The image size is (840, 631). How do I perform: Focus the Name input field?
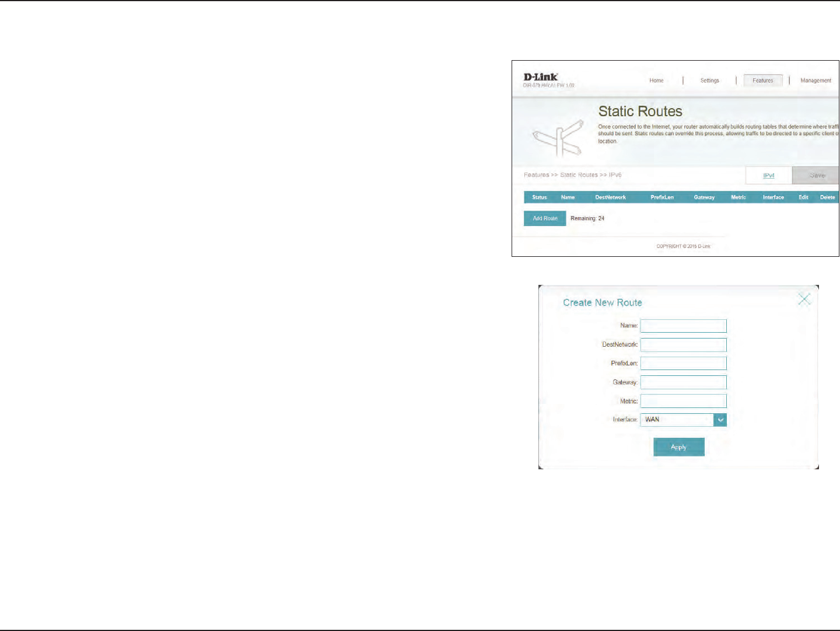[684, 326]
